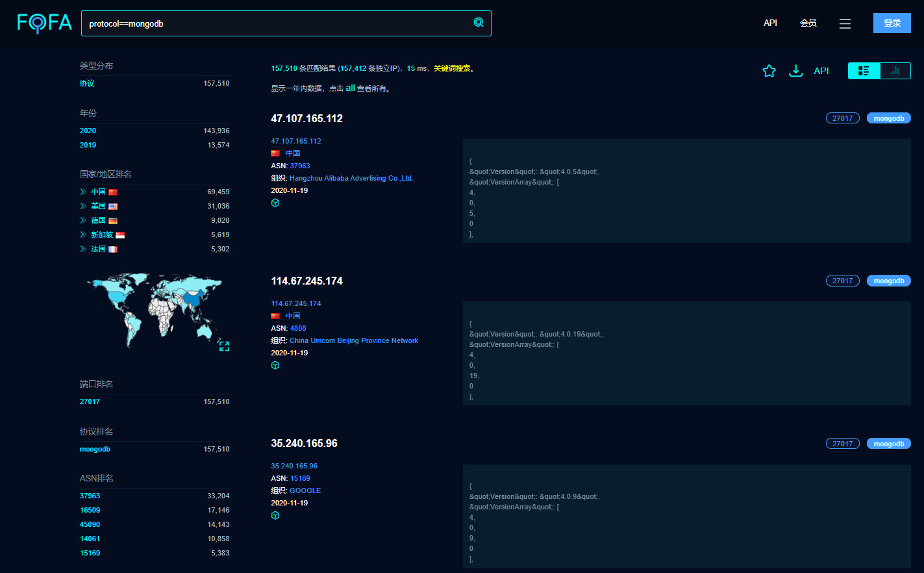Click mongodb badge for 114.67.245.174
This screenshot has height=573, width=924.
[x=889, y=281]
